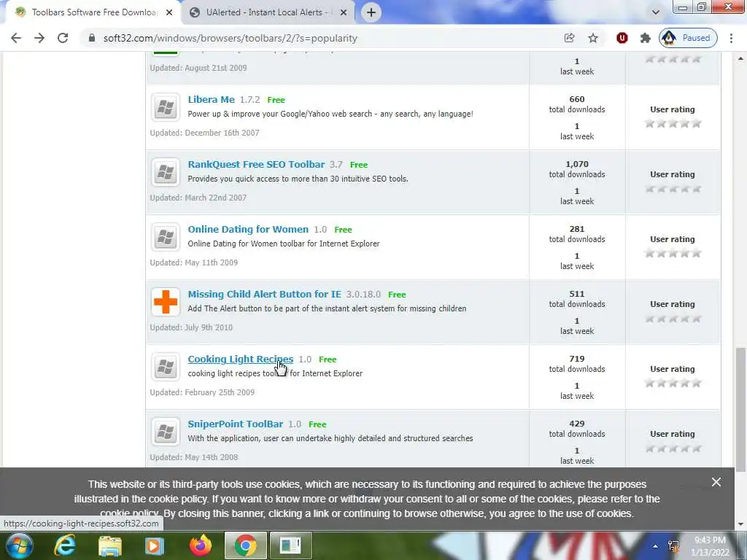Click the 'Updated: February 25th 2009' text

(202, 392)
